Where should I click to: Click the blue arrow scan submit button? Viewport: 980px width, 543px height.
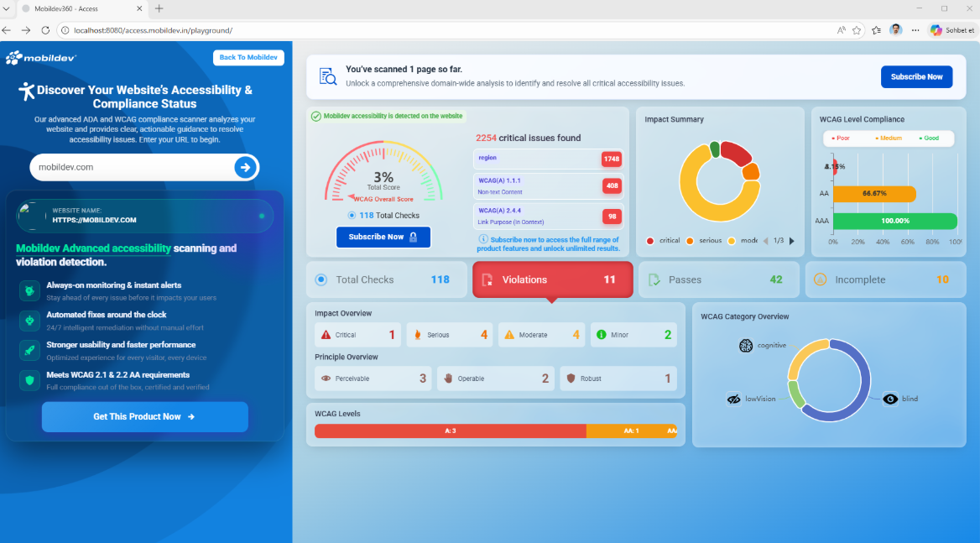245,168
